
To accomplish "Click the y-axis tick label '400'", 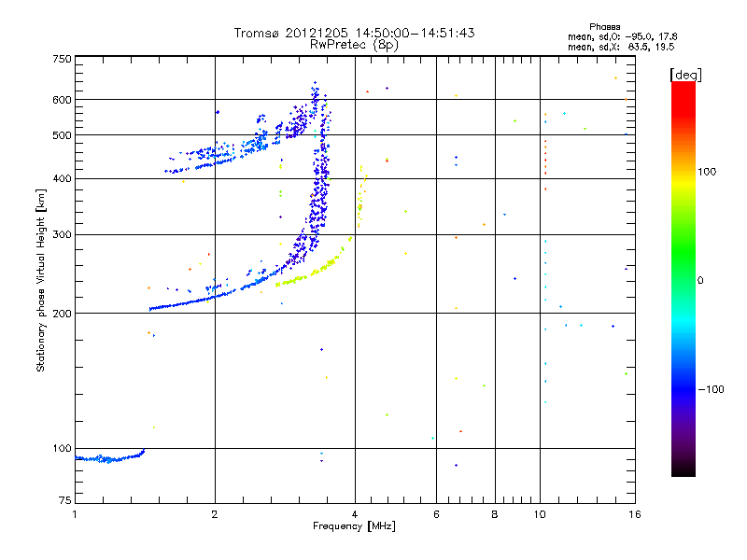I will click(63, 178).
